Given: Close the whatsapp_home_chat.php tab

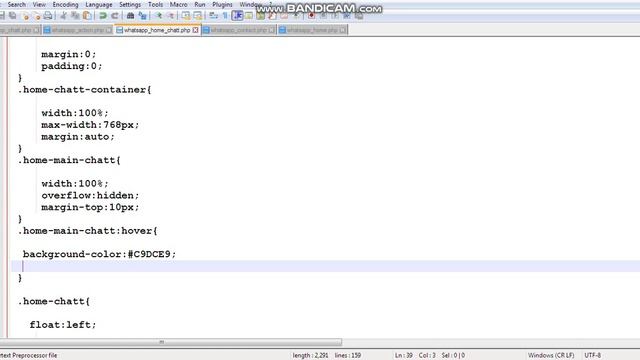Looking at the screenshot, I should pyautogui.click(x=196, y=30).
